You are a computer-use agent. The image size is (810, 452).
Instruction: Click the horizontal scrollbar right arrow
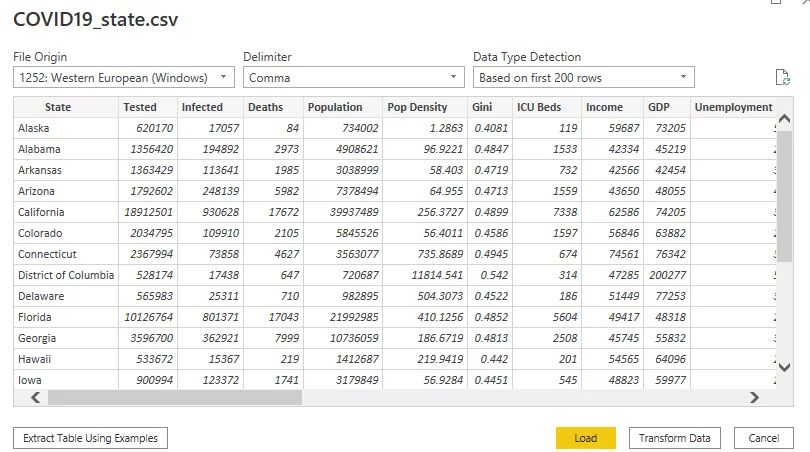[754, 397]
